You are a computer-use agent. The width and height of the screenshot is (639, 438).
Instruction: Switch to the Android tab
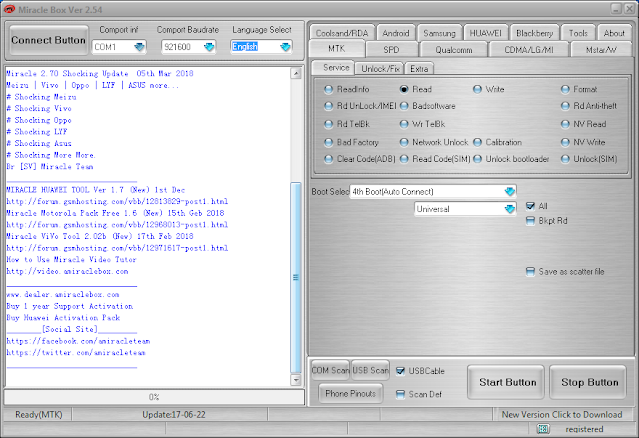tap(396, 33)
